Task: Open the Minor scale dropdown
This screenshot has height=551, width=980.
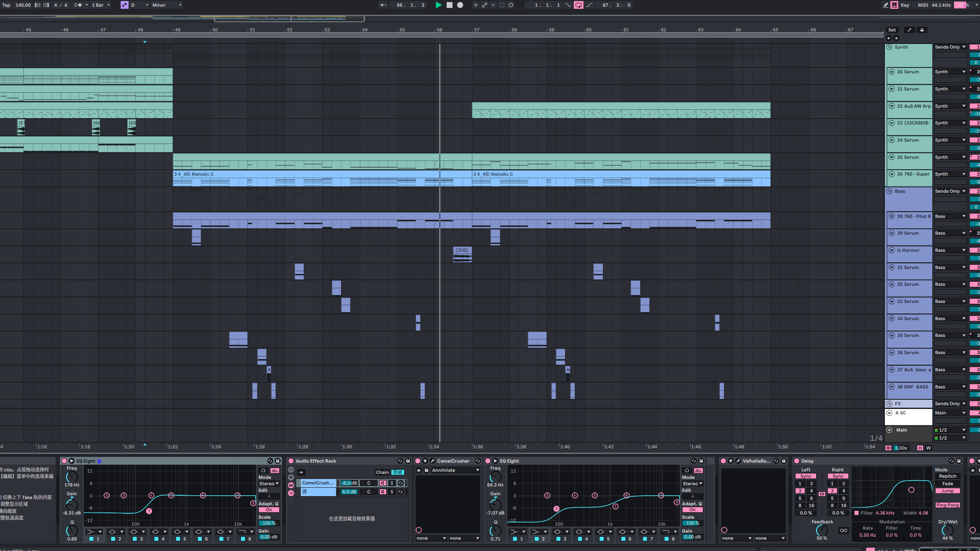Action: pyautogui.click(x=167, y=5)
